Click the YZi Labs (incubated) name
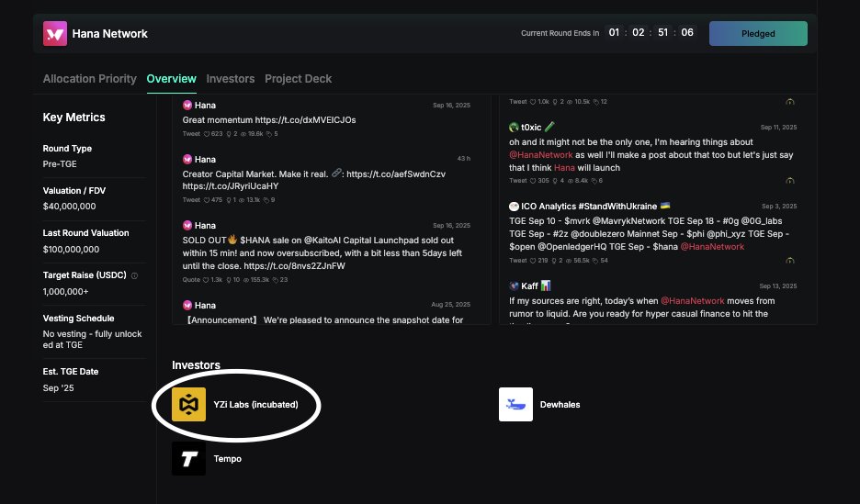Image resolution: width=860 pixels, height=504 pixels. click(x=255, y=405)
